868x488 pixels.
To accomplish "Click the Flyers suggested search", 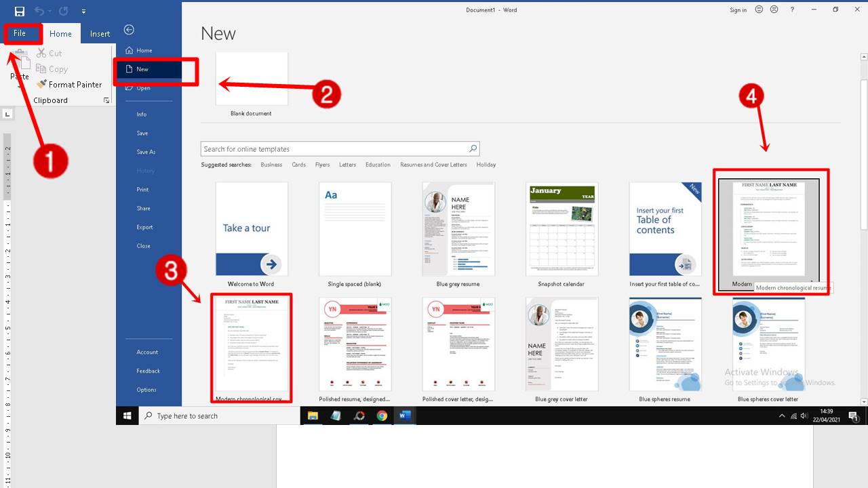I will [x=322, y=165].
